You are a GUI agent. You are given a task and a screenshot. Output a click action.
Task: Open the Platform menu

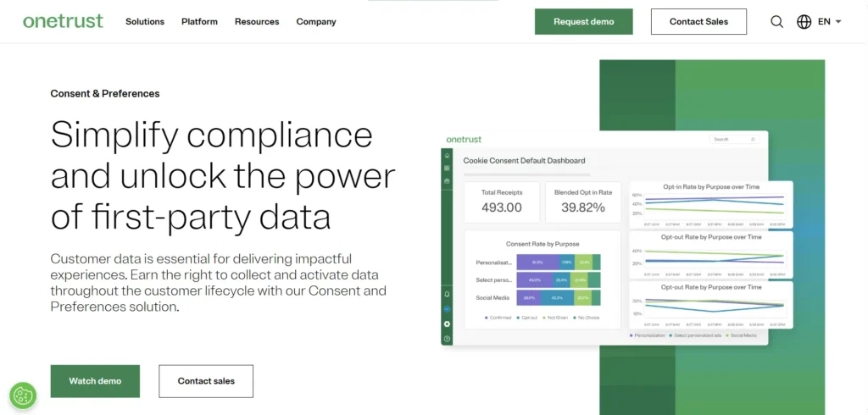(199, 21)
